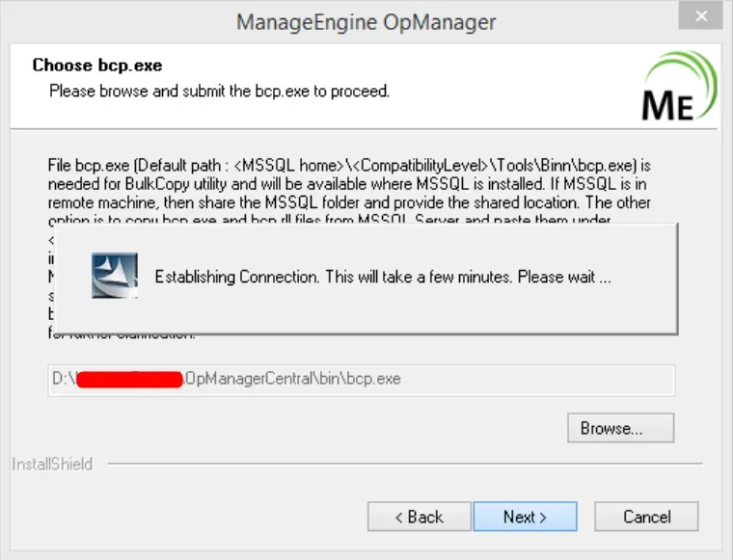Go to previous step with < Back

pos(419,517)
